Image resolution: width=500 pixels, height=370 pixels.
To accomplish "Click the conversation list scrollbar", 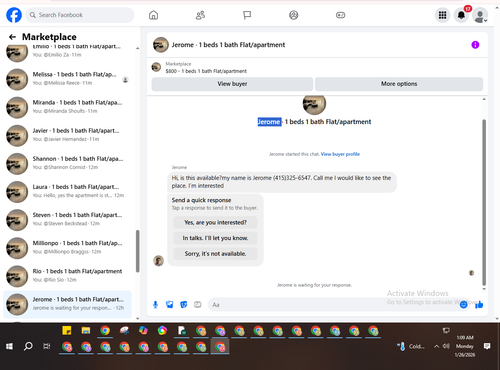I will (137, 251).
